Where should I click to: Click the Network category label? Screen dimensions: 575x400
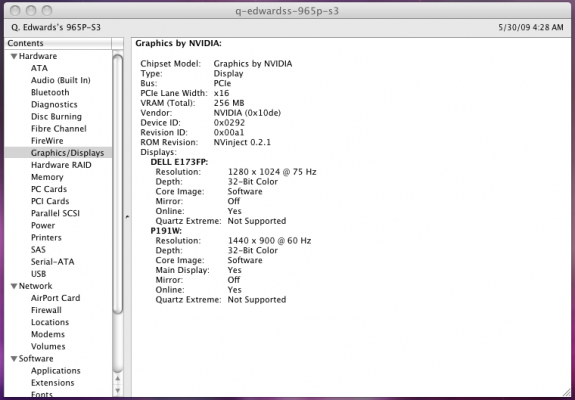point(36,286)
